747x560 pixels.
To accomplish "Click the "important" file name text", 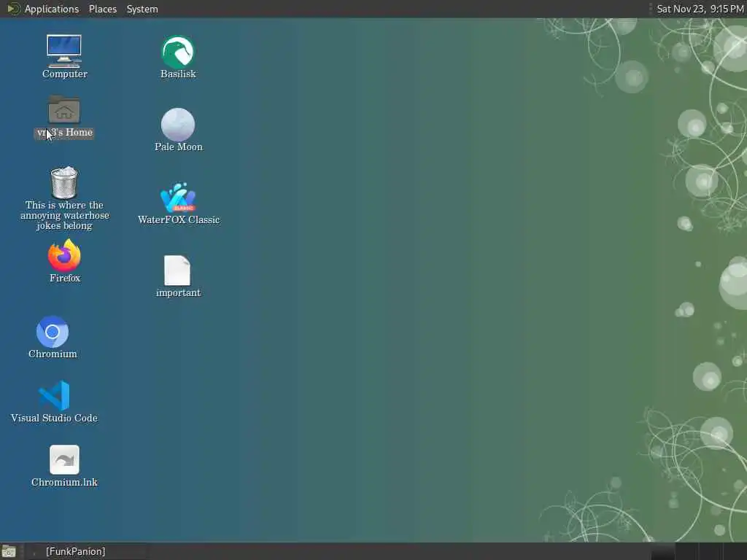I will pos(178,293).
